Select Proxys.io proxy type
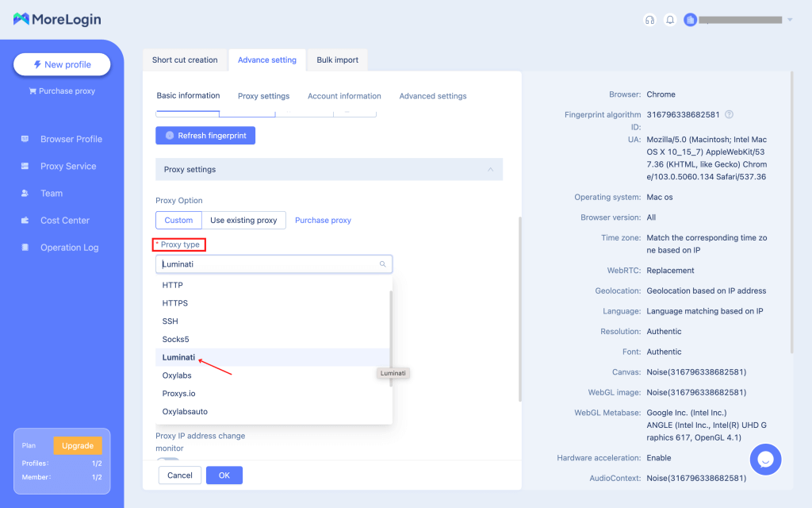Screen dimensions: 812x508 tap(273, 394)
